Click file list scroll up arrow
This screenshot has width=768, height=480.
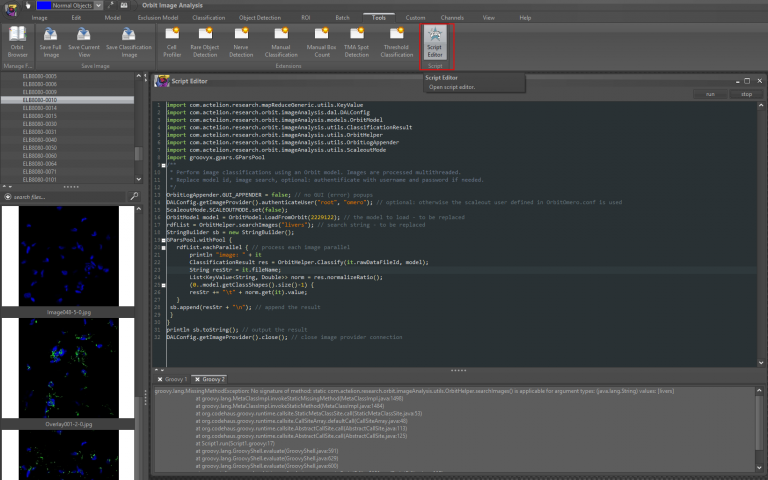click(139, 76)
